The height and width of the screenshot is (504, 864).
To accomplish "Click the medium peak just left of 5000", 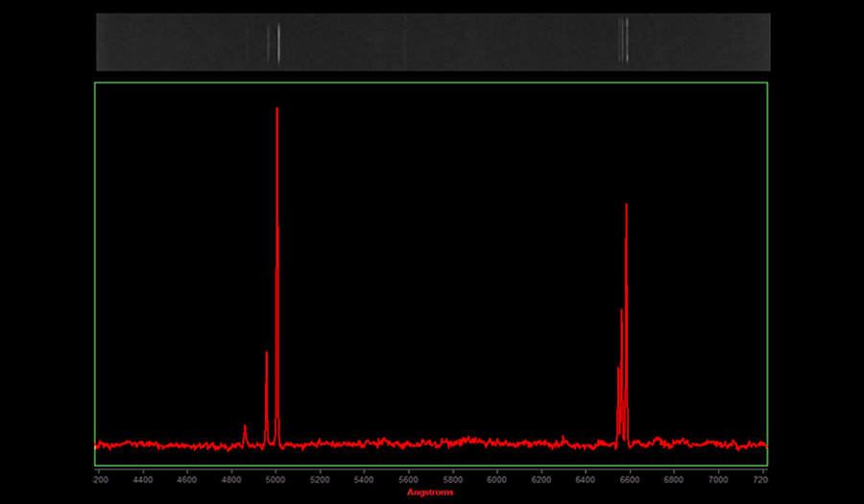I will point(266,353).
